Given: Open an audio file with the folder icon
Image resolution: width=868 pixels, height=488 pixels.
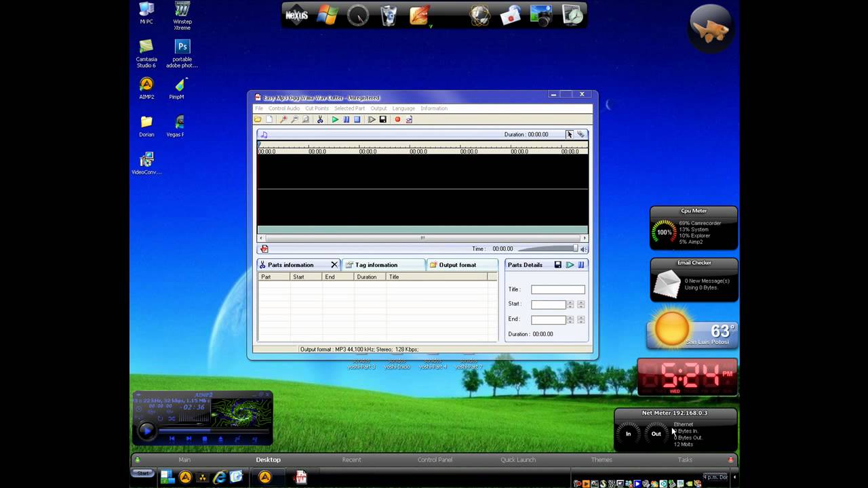Looking at the screenshot, I should 258,119.
